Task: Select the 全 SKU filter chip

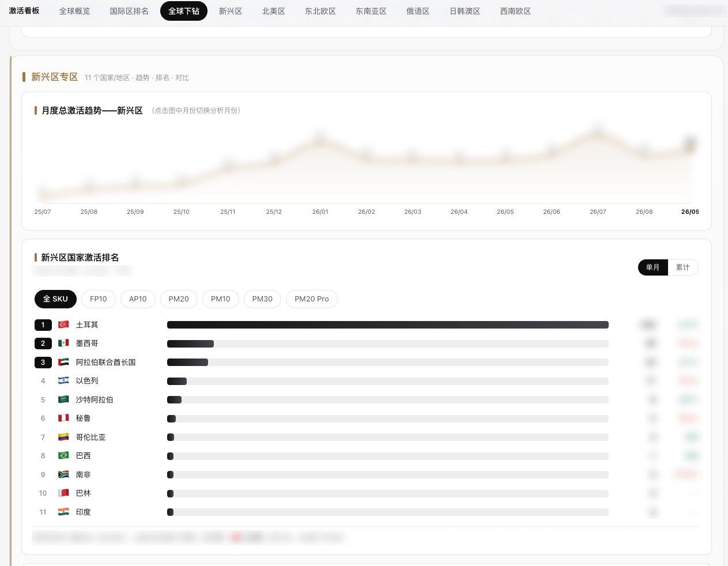Action: pos(55,299)
